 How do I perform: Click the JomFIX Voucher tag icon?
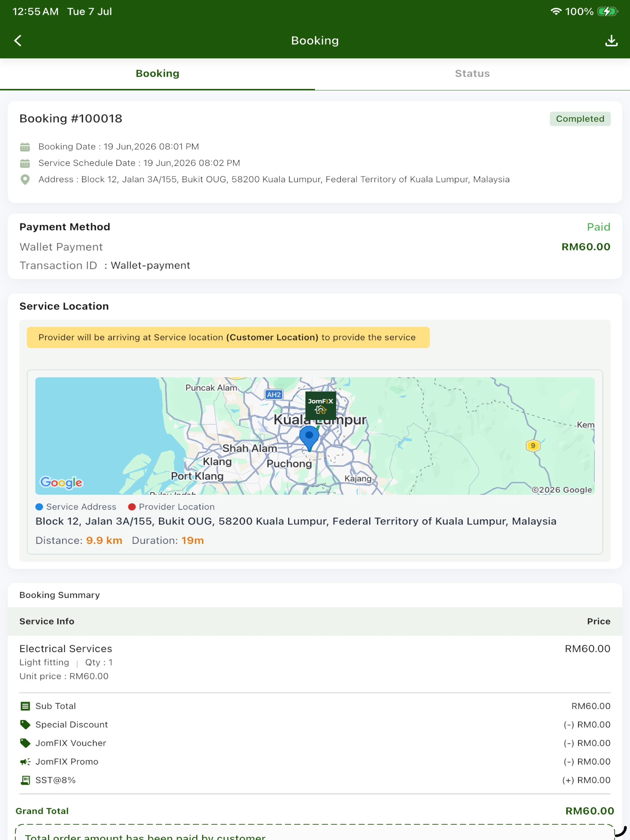coord(25,743)
